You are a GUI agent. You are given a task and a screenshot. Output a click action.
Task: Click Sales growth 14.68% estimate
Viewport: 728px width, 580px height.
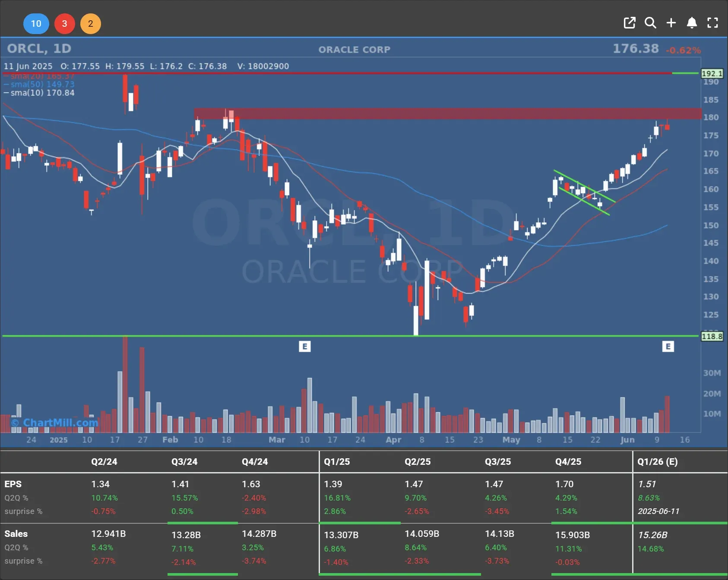pos(651,549)
